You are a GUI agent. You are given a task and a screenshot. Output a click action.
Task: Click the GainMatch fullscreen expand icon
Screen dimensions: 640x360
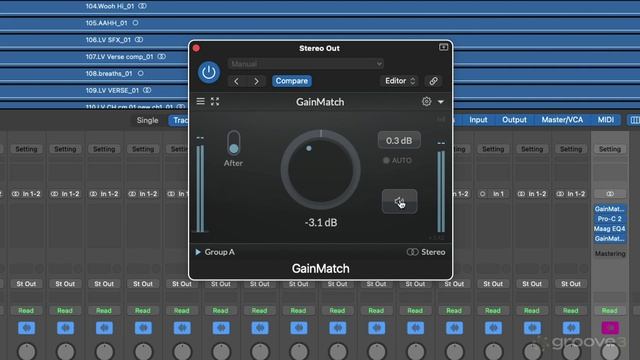[x=215, y=102]
